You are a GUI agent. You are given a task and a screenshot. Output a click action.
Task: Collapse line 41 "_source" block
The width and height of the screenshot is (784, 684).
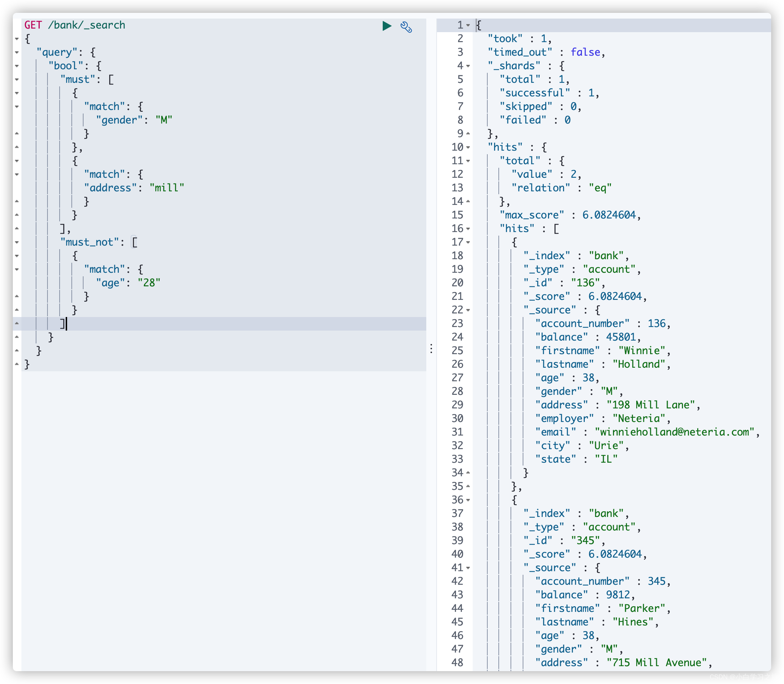(468, 568)
